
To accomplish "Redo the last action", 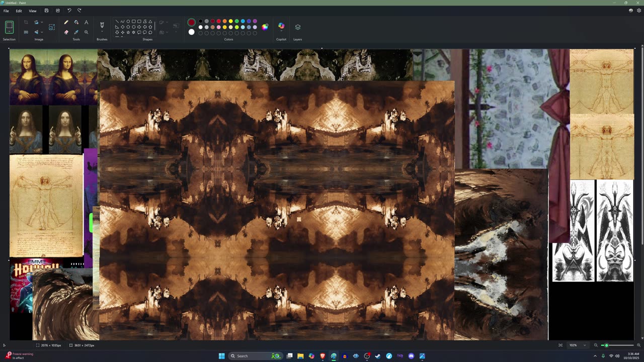I will point(79,11).
